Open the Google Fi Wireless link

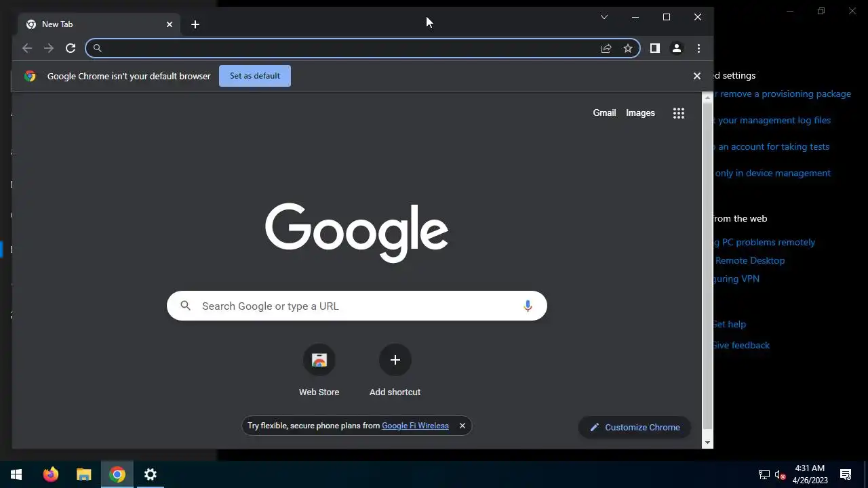[x=415, y=426]
